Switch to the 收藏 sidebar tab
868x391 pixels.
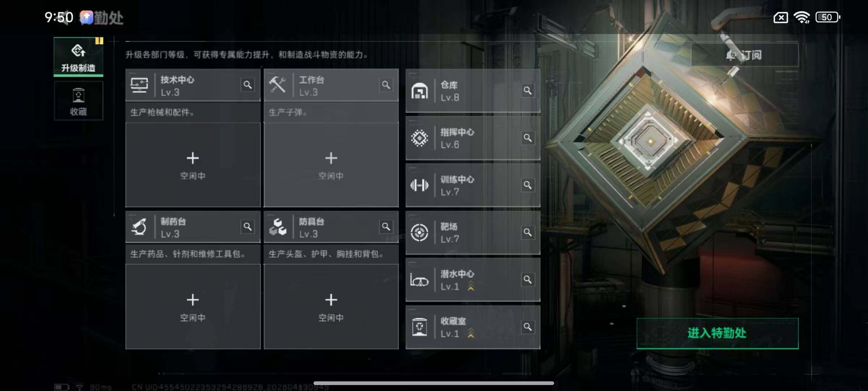pyautogui.click(x=78, y=101)
